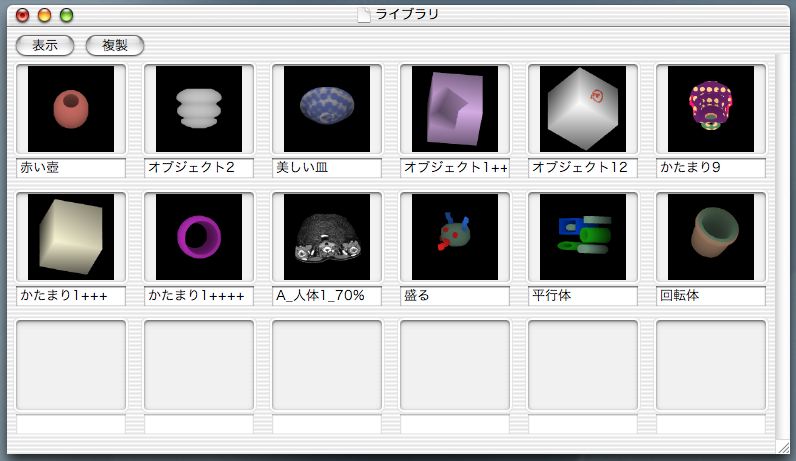Viewport: 796px width, 461px height.
Task: Select the 赤い壺 red pot thumbnail
Action: point(71,109)
